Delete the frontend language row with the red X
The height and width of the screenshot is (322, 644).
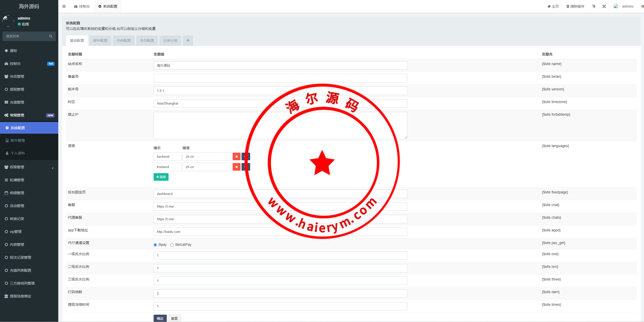click(236, 167)
